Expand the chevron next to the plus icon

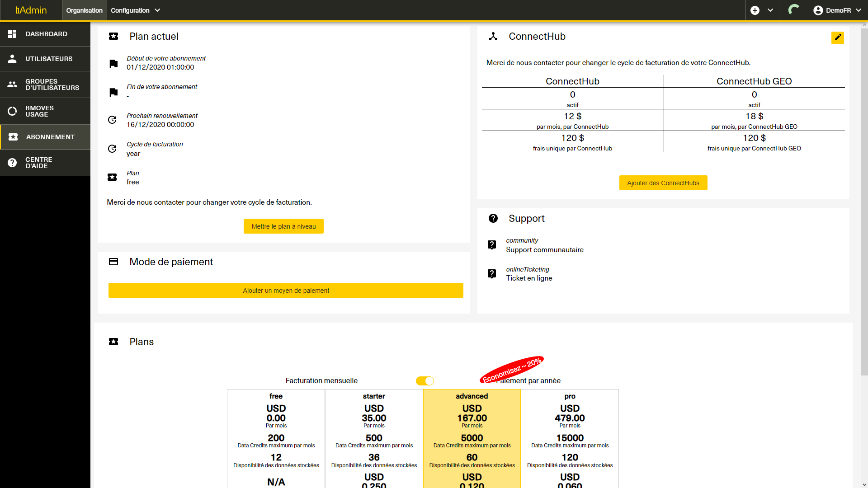point(770,10)
